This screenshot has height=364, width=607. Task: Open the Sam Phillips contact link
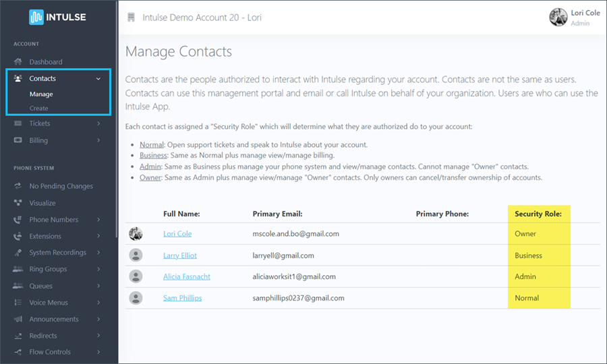coord(182,298)
